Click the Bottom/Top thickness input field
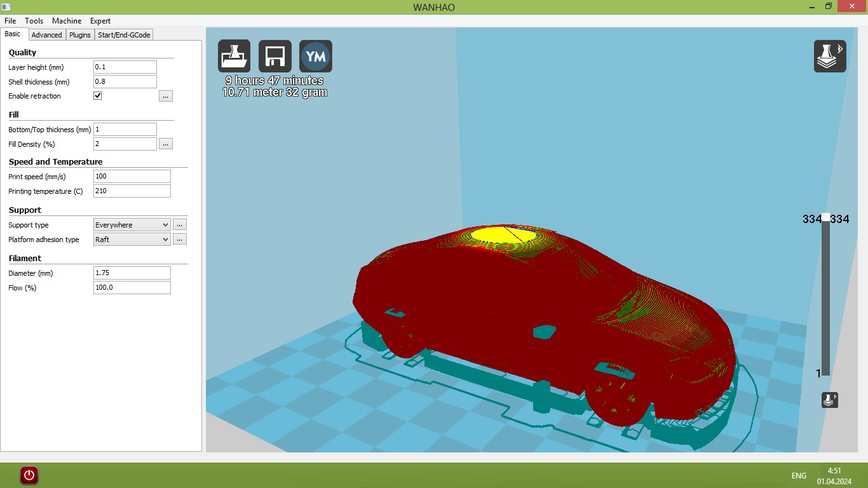The width and height of the screenshot is (868, 488). tap(125, 130)
